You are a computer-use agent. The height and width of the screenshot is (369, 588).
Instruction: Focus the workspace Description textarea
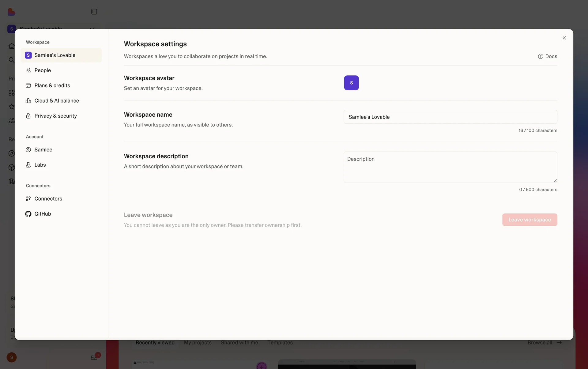coord(450,167)
